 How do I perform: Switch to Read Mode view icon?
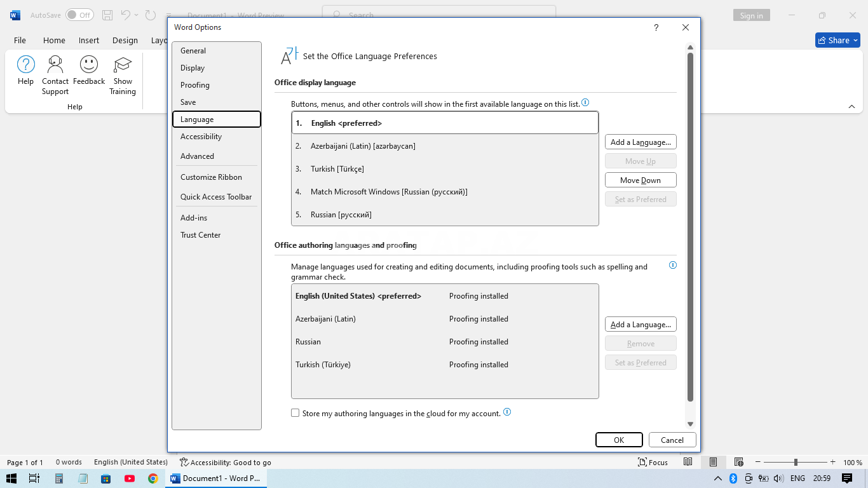pos(688,462)
